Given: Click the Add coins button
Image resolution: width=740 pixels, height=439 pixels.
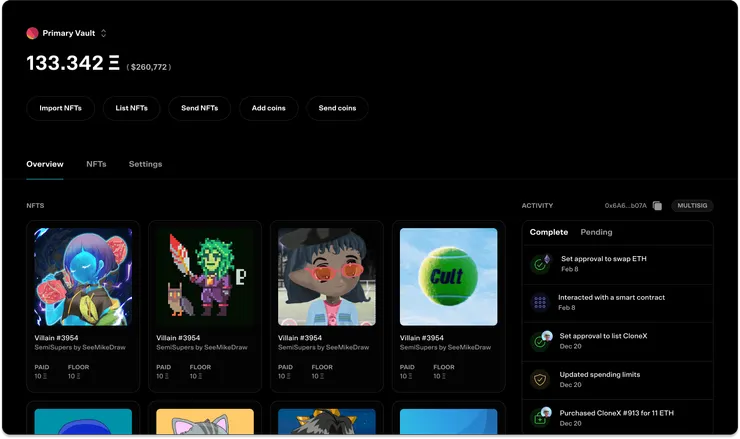Looking at the screenshot, I should 269,108.
